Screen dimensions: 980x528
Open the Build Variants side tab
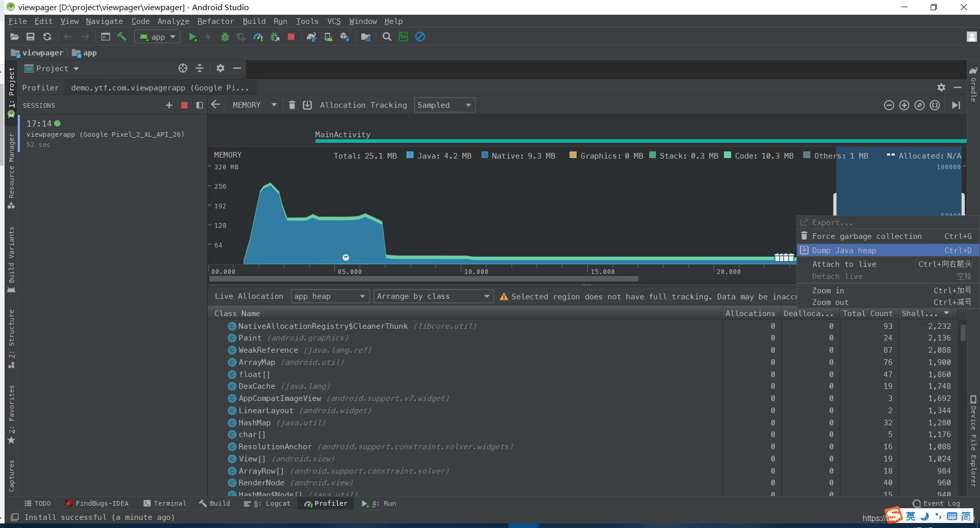coord(11,260)
